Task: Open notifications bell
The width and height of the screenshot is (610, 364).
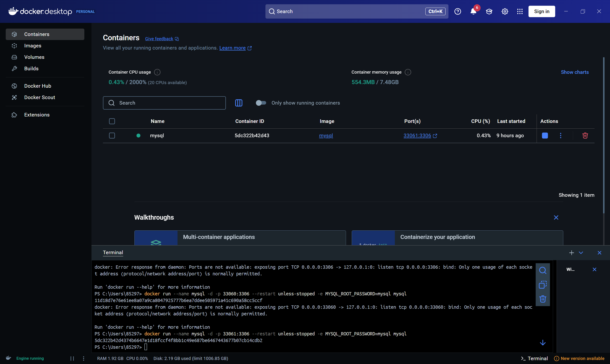Action: [473, 11]
